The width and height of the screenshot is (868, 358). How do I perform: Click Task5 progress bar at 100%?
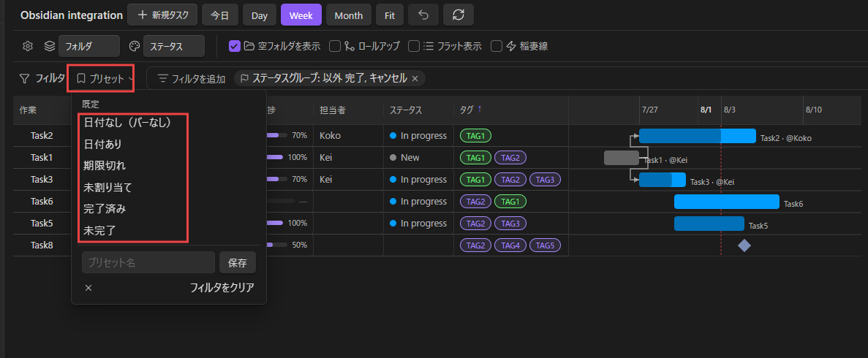274,223
